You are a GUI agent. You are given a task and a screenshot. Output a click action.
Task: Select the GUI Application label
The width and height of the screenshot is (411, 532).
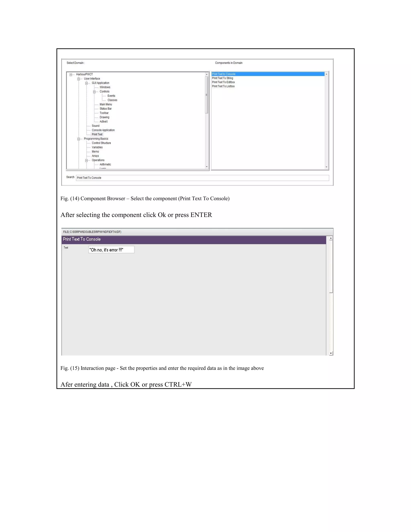100,83
